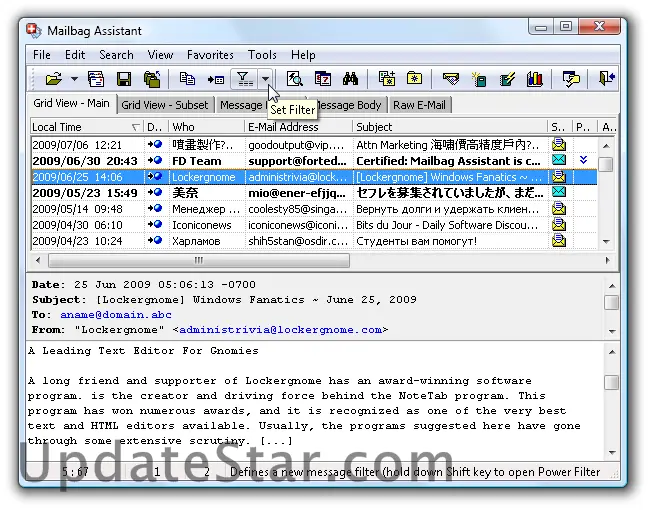Click the exit door toolbar icon
Image resolution: width=650 pixels, height=510 pixels.
(x=606, y=78)
